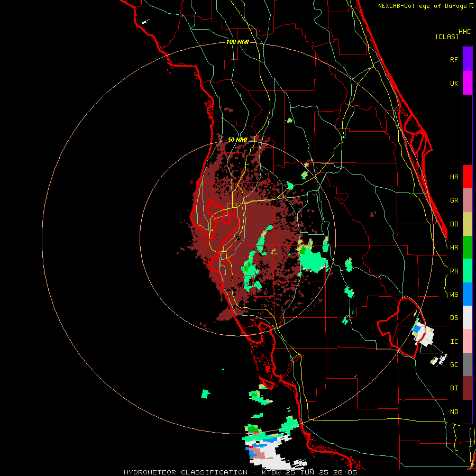
Task: Click the 'KTBW' radar site identifier
Action: (272, 472)
